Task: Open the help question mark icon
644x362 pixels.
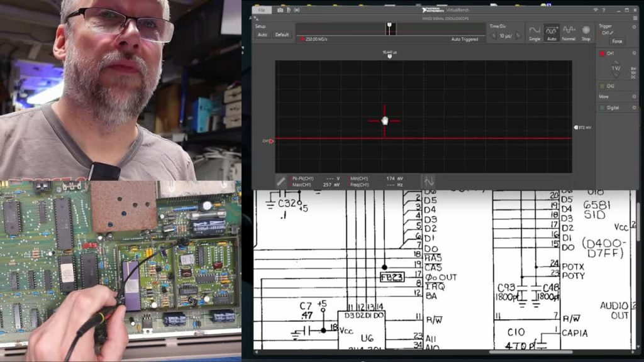Action: [x=604, y=10]
